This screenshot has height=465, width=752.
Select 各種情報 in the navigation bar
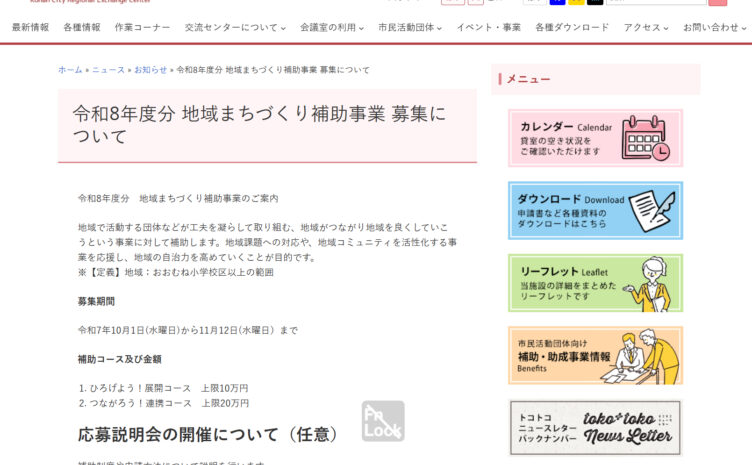[82, 28]
